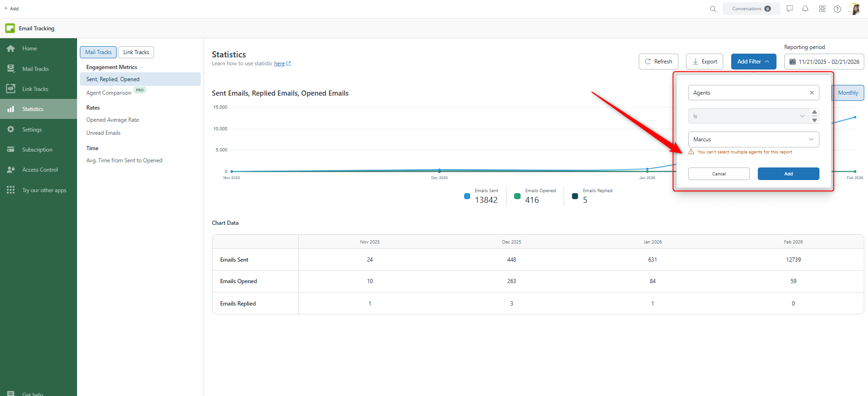Switch to the Link Tracks tab
868x396 pixels.
(x=136, y=52)
